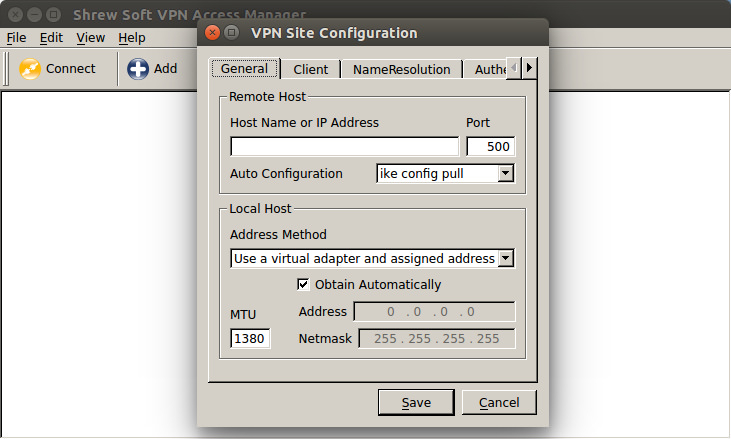This screenshot has height=439, width=731.
Task: Click the Connect toolbar icon
Action: tap(30, 69)
